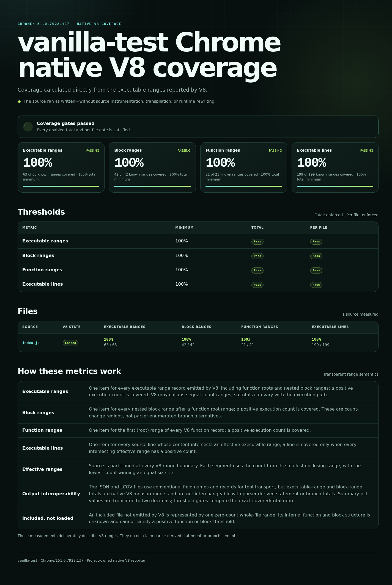Screen dimensions: 392x585
Task: Click the "These measurements deliberately describe V8 ranges" note
Action: pyautogui.click(x=130, y=536)
